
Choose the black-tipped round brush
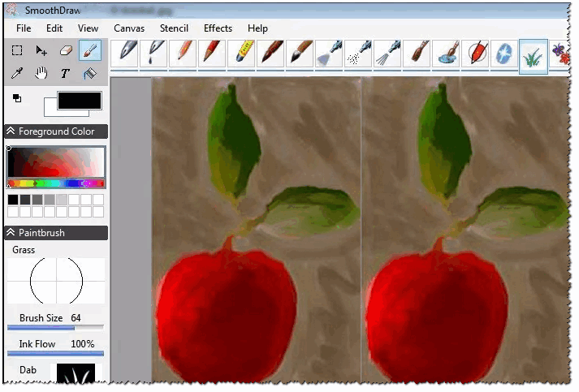click(x=300, y=54)
